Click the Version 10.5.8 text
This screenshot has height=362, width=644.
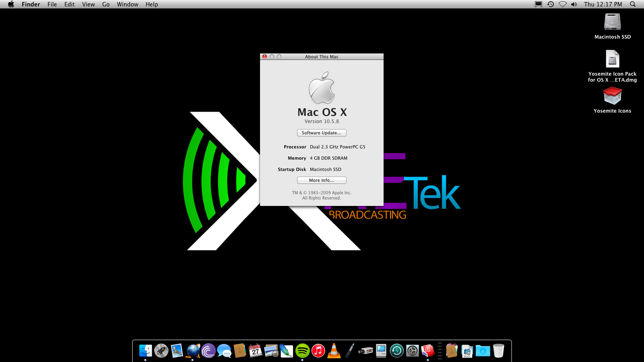[322, 121]
